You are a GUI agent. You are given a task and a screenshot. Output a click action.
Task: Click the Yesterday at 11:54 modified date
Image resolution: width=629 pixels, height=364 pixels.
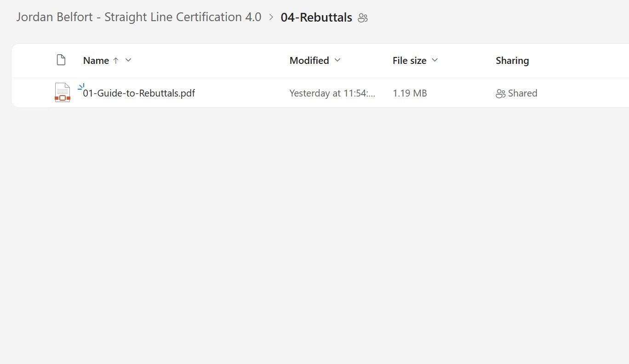[332, 93]
